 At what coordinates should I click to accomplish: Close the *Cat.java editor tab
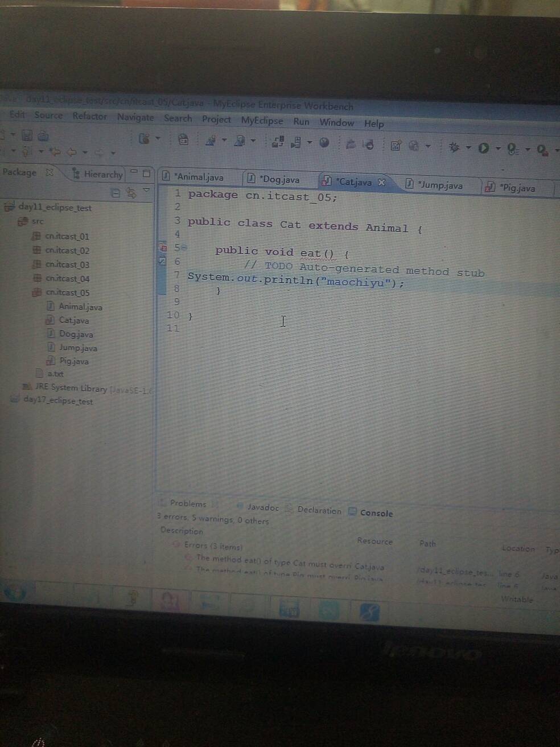tap(382, 182)
